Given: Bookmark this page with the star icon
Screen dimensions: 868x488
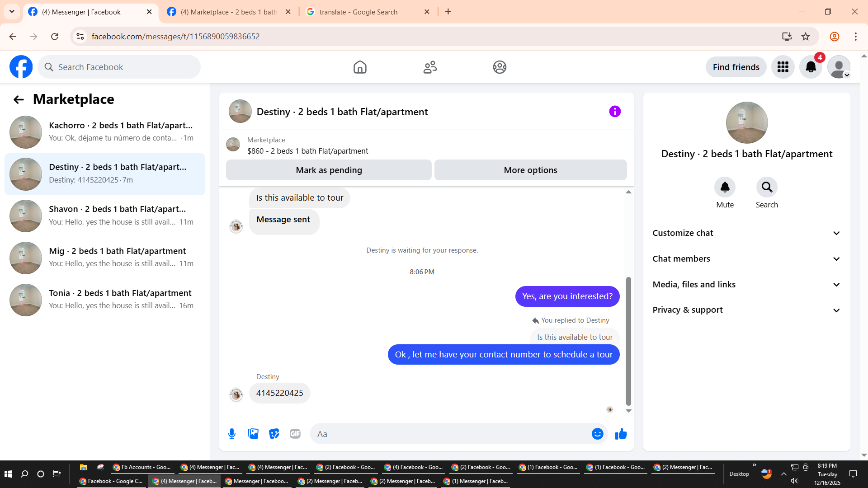Looking at the screenshot, I should 806,37.
